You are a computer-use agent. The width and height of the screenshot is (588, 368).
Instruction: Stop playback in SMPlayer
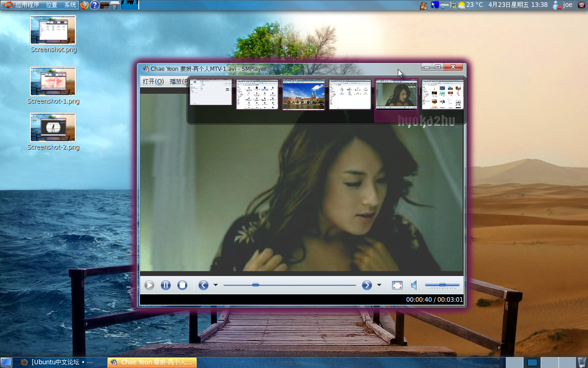(x=182, y=285)
